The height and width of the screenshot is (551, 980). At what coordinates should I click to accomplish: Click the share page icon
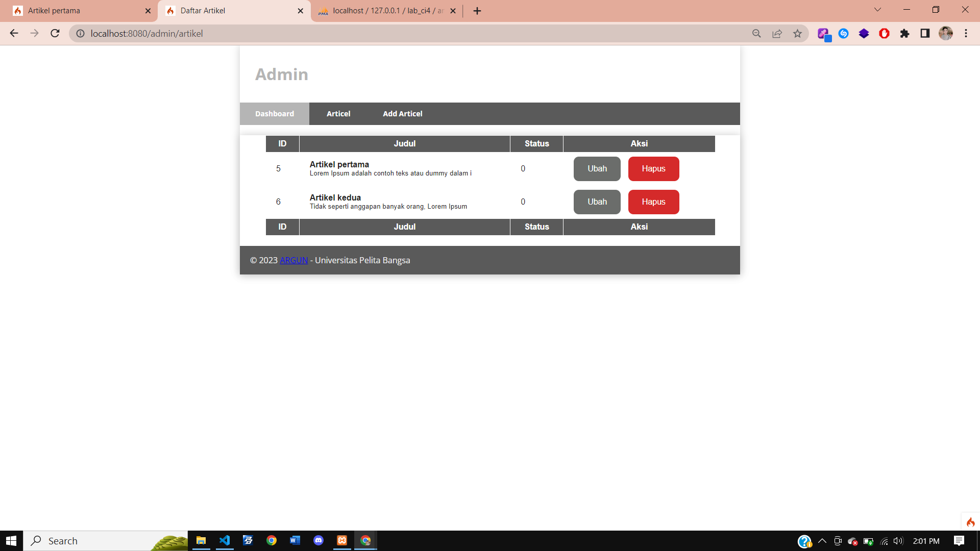[777, 34]
